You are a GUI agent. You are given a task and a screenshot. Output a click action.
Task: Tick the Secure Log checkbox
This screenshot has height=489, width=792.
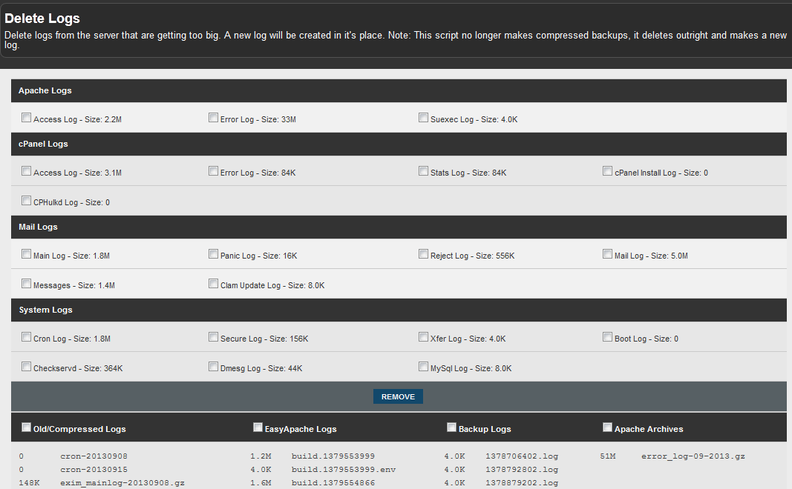point(214,337)
